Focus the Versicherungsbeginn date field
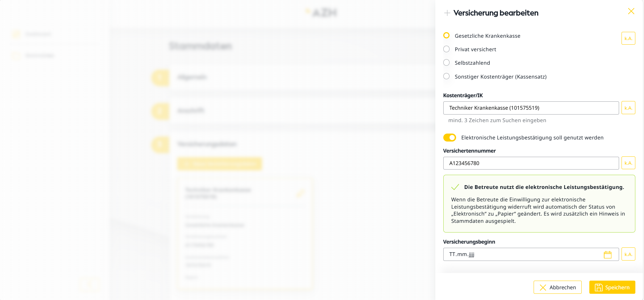This screenshot has height=300, width=644. [523, 254]
